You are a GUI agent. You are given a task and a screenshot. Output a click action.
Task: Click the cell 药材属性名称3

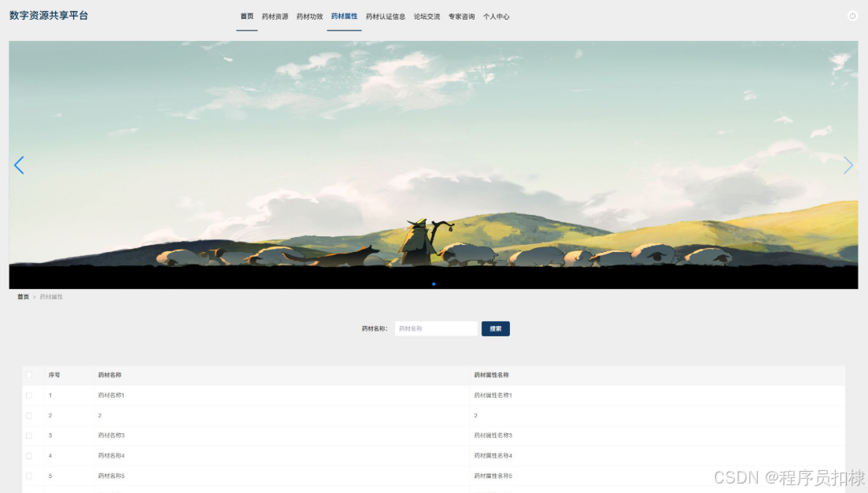point(493,436)
